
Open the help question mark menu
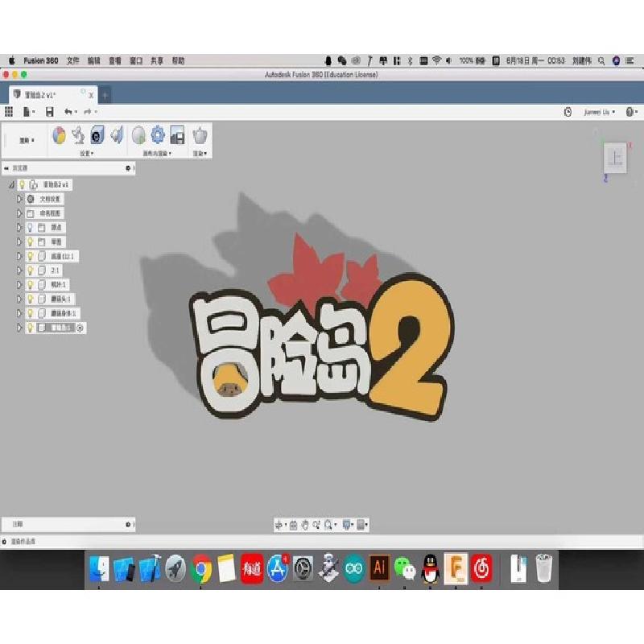pyautogui.click(x=631, y=112)
